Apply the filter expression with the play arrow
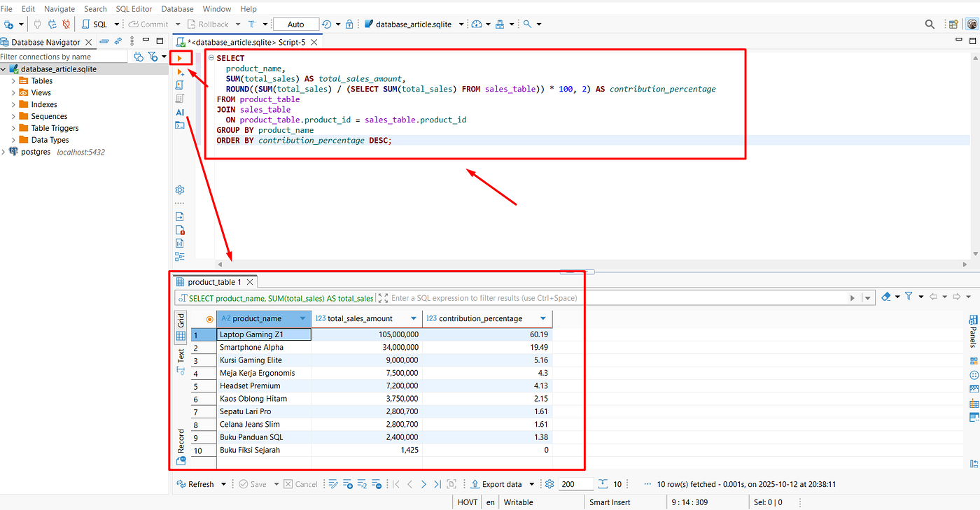This screenshot has width=980, height=510. (852, 297)
